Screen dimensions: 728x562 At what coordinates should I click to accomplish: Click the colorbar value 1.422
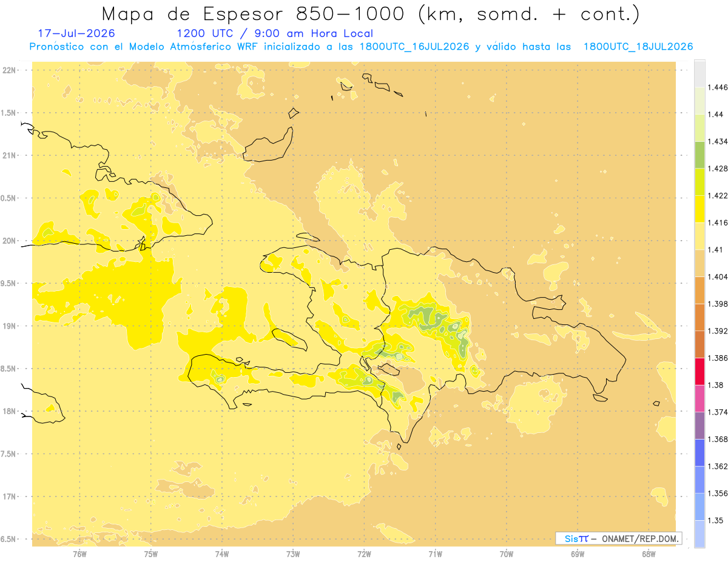click(718, 196)
